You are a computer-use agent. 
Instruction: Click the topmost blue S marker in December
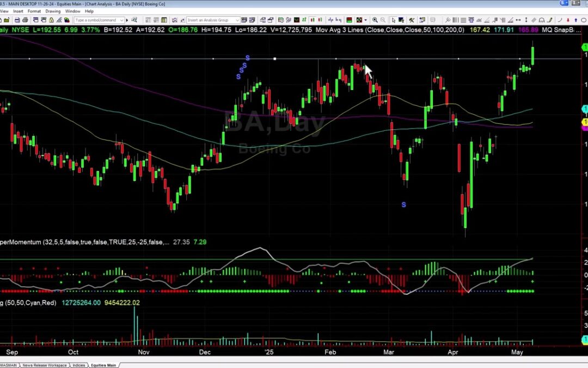248,58
